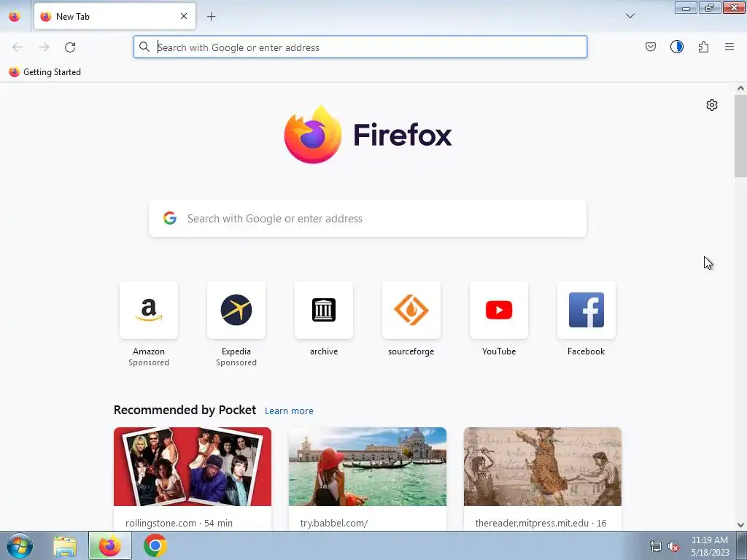Click the scrollbar down arrow
Screen dimensions: 747x560
click(740, 525)
